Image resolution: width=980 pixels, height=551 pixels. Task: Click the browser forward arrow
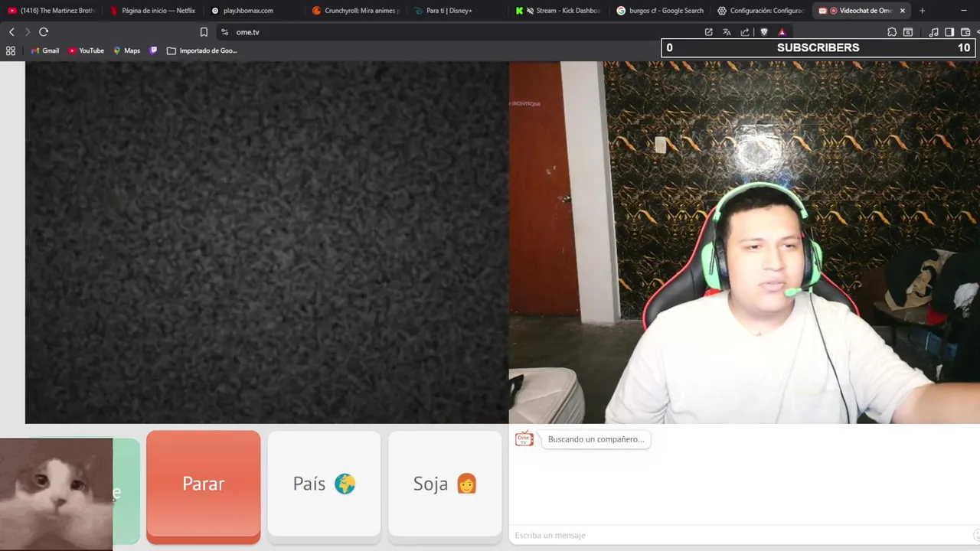pyautogui.click(x=28, y=32)
